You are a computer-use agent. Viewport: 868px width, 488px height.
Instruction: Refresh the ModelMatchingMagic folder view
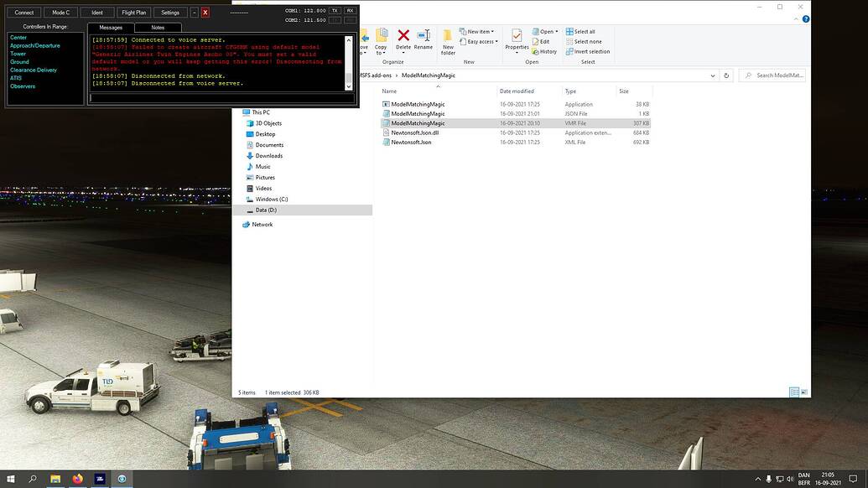point(726,75)
